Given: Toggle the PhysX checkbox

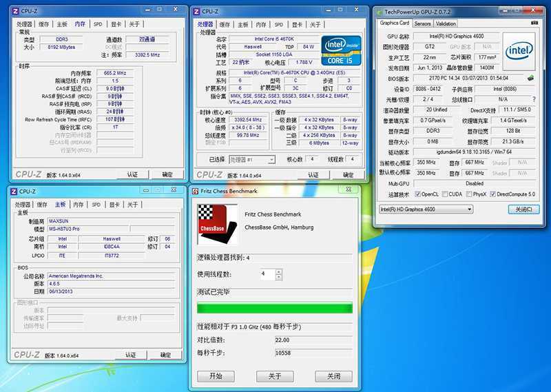Looking at the screenshot, I should coord(469,194).
